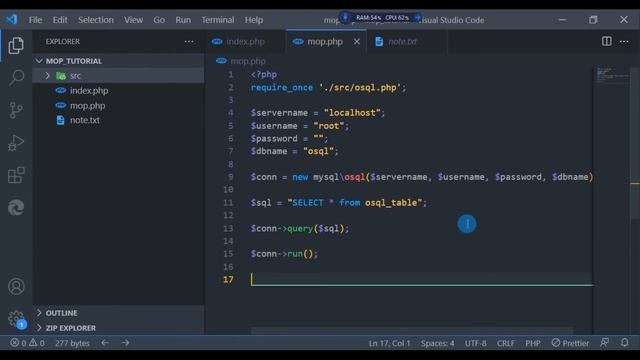Click the run method call on line 15
640x360 pixels.
pos(295,253)
